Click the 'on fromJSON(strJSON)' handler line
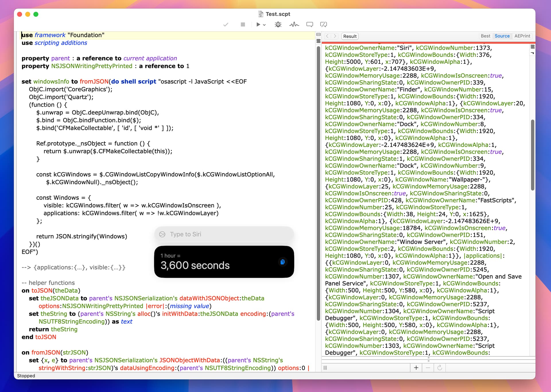551x392 pixels. (x=55, y=353)
